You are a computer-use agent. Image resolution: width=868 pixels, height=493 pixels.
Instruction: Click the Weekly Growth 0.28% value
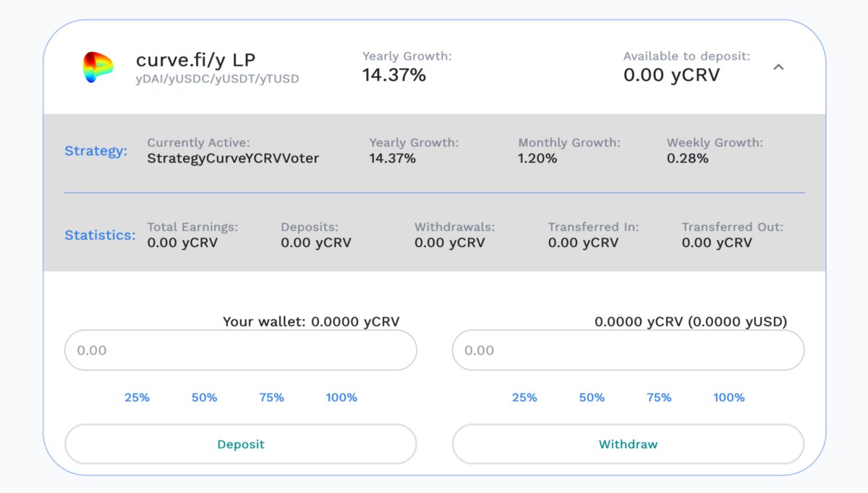pos(687,158)
